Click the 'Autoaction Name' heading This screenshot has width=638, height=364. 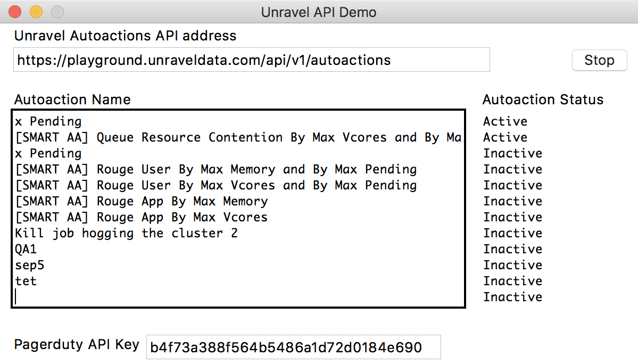click(x=72, y=100)
